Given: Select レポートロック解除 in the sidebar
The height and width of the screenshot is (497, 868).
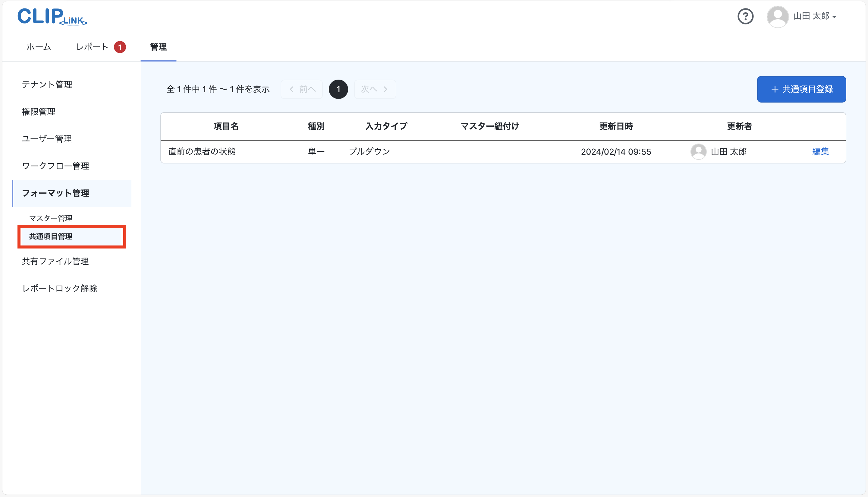Looking at the screenshot, I should point(60,288).
